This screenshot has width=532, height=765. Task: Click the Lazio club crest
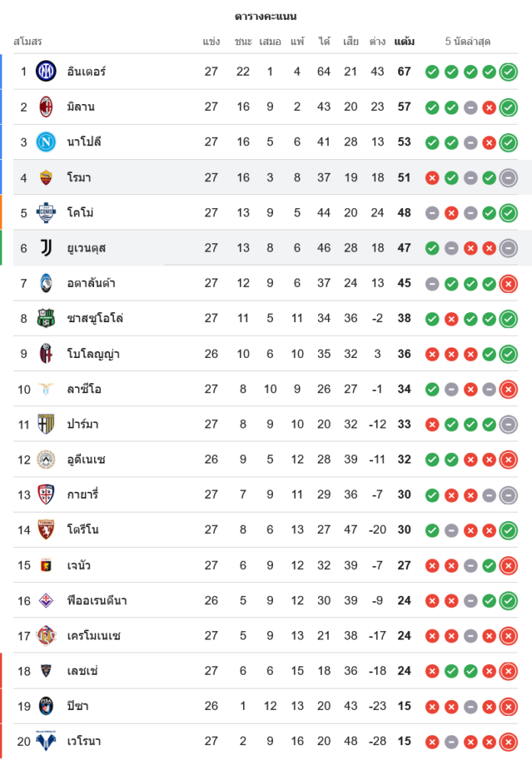tap(47, 389)
